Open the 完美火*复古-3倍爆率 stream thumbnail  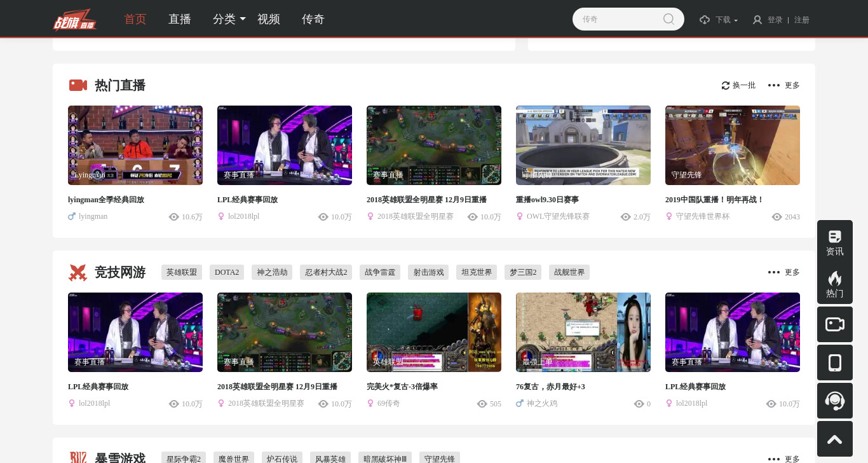[434, 332]
